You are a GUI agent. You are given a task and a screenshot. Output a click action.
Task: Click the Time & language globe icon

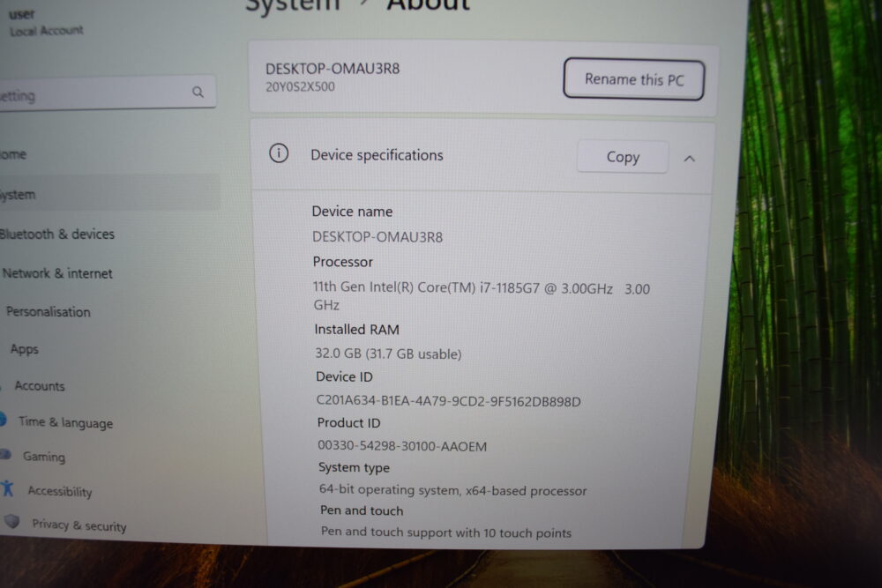3,420
